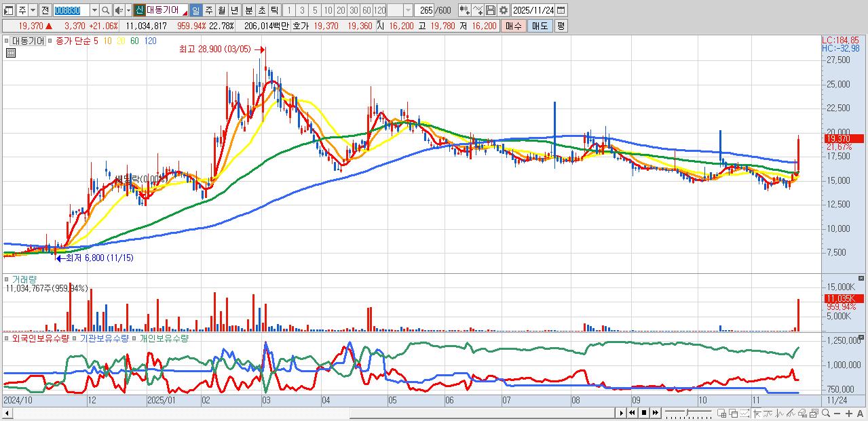The width and height of the screenshot is (868, 421).
Task: Switch to the tick 틱 period
Action: pos(274,11)
